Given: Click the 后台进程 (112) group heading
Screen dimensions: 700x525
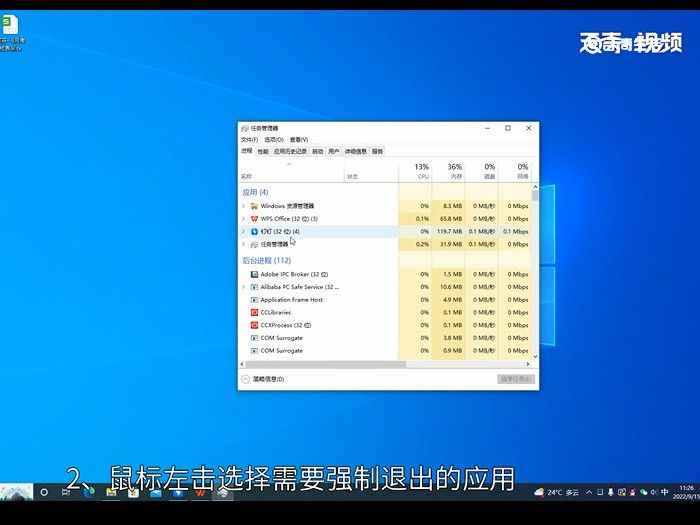Looking at the screenshot, I should tap(267, 260).
